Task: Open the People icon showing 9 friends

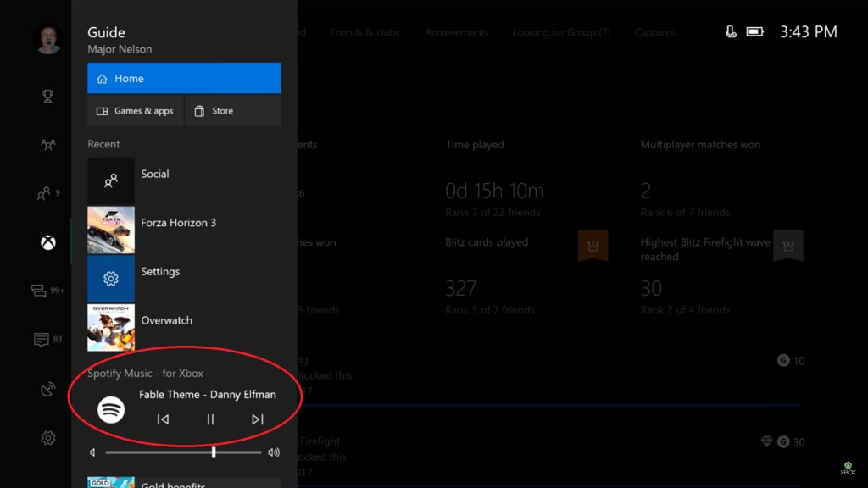Action: pos(44,193)
